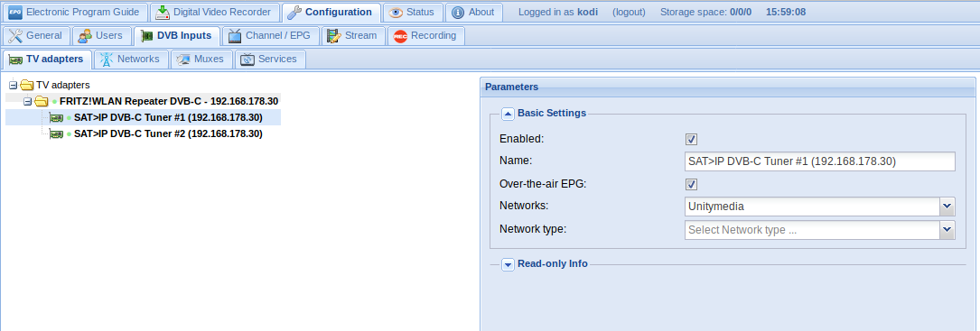Click the info icon on About
This screenshot has width=980, height=331.
(x=458, y=12)
